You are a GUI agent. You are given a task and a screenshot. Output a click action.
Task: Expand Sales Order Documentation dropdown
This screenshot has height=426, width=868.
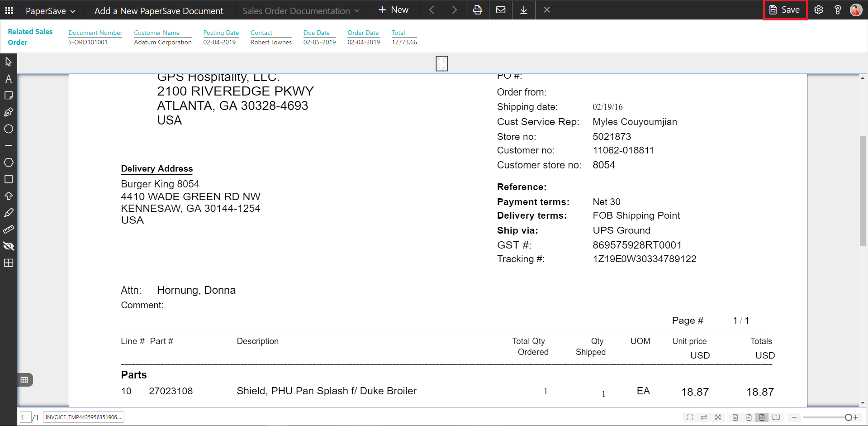301,11
